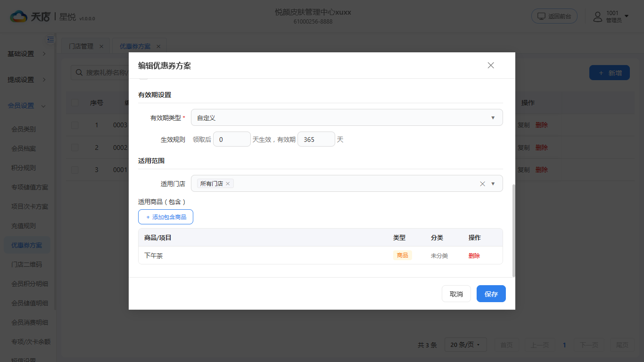Close the 门店管理 tab with its X
Image resolution: width=644 pixels, height=362 pixels.
click(x=101, y=46)
